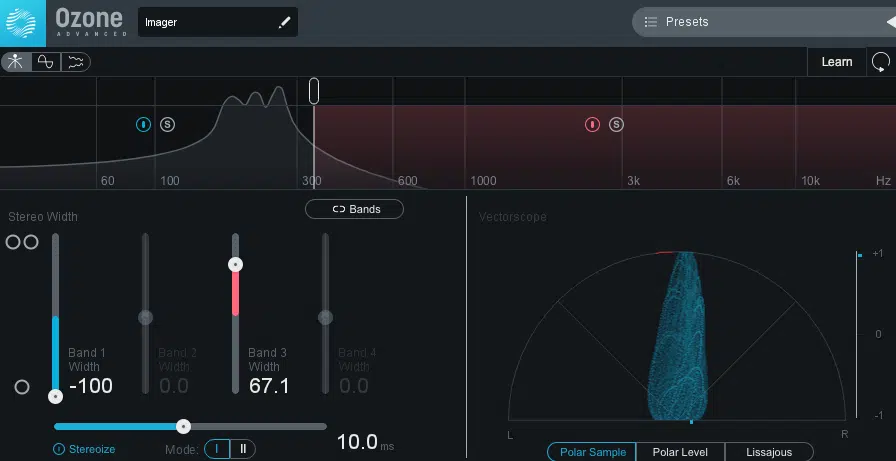Click the Band 3 Width value 67.1
The width and height of the screenshot is (896, 461).
(269, 386)
